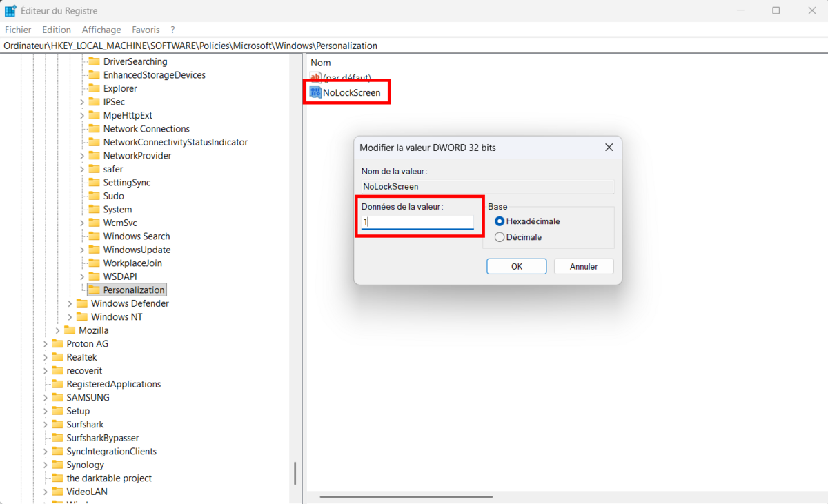The image size is (828, 504).
Task: Click the NetworkConnectivityStatusIndicator folder icon
Action: tap(94, 142)
